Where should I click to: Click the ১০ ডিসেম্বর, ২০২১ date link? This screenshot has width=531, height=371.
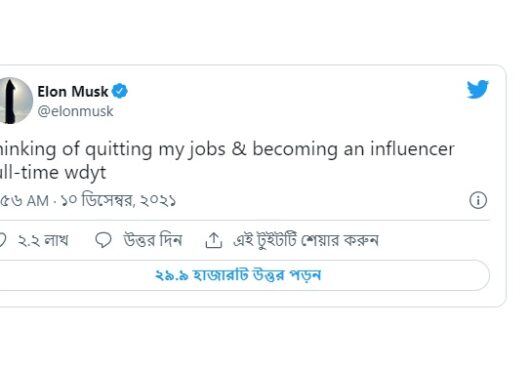(x=119, y=200)
